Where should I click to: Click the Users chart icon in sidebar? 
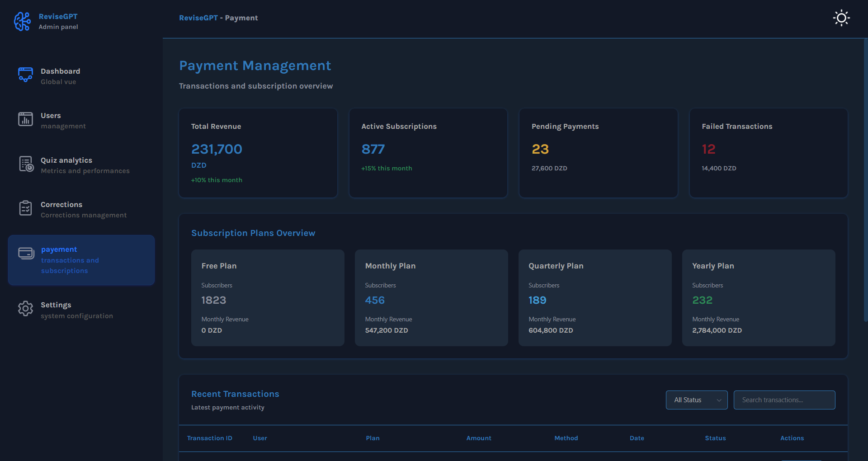point(25,119)
